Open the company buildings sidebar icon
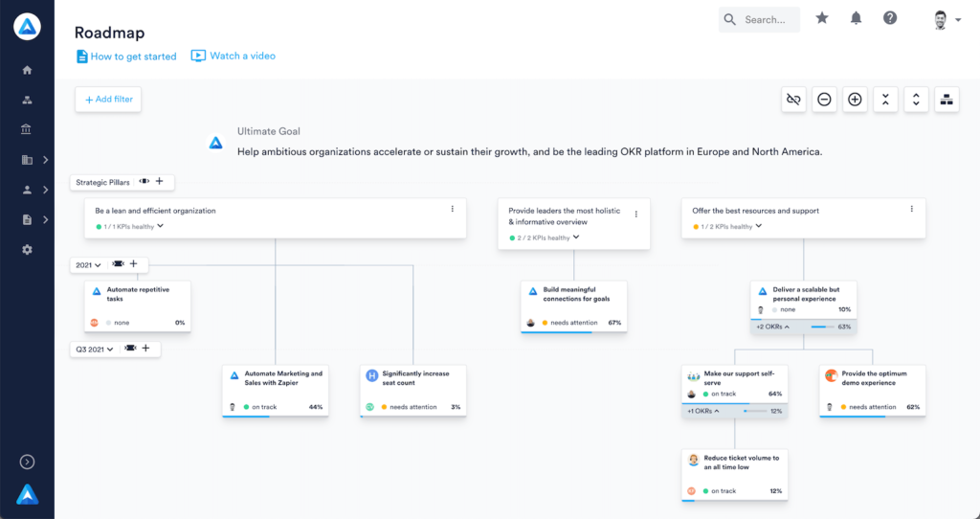 pos(27,160)
